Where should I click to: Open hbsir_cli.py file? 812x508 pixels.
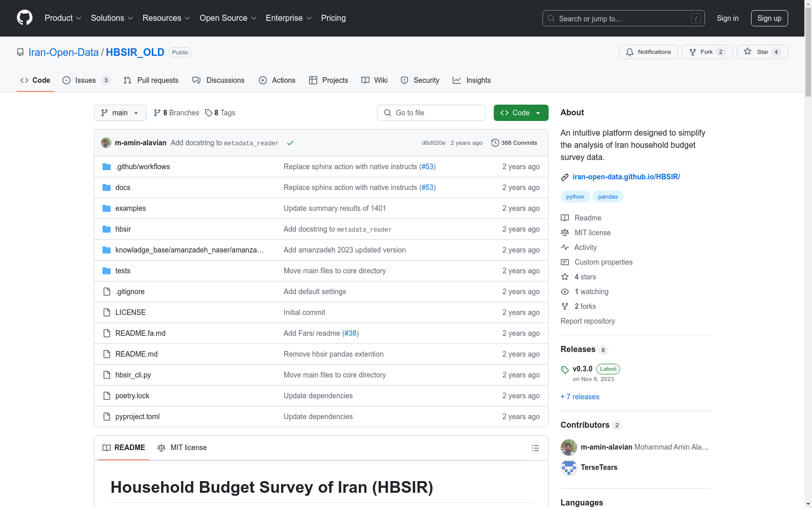[133, 375]
